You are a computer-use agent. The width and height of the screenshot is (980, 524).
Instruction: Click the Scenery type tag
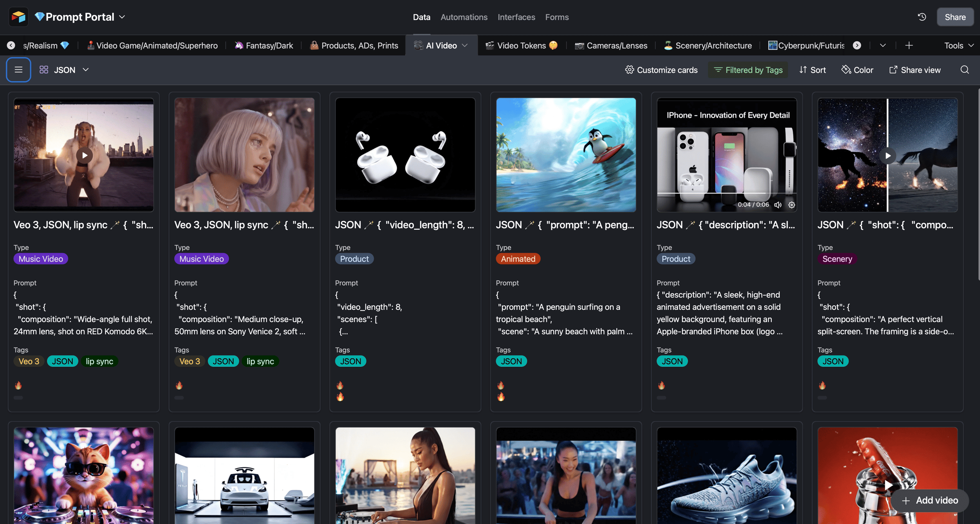point(837,259)
